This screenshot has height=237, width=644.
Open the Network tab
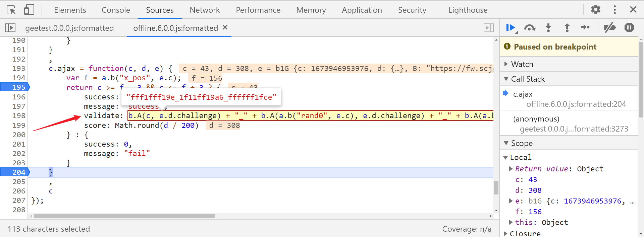(205, 10)
